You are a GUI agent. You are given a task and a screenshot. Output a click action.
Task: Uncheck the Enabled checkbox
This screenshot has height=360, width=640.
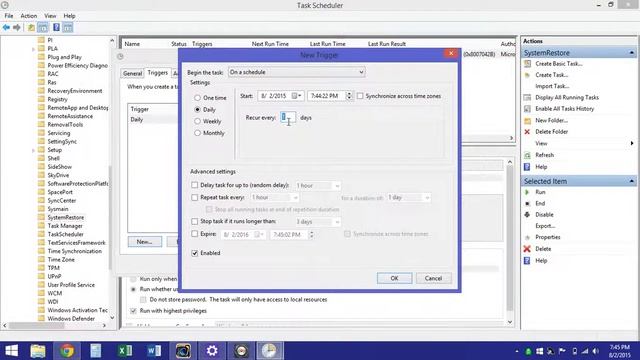[x=195, y=253]
